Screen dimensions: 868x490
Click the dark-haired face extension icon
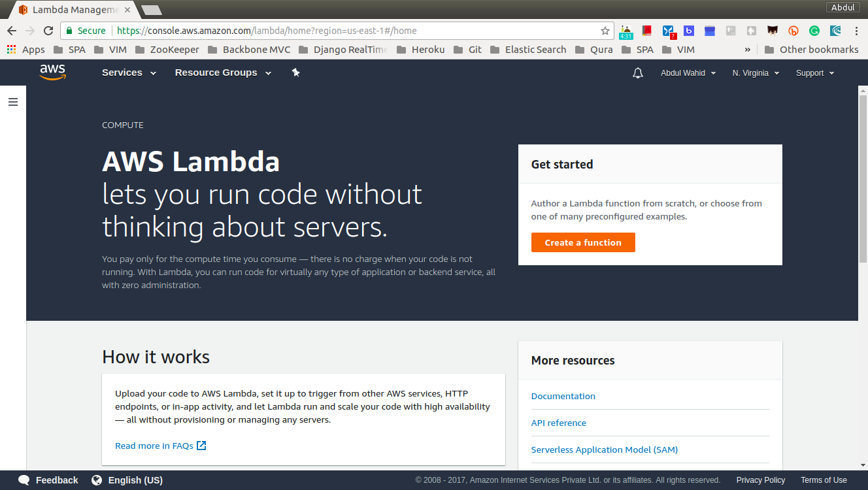coord(773,31)
